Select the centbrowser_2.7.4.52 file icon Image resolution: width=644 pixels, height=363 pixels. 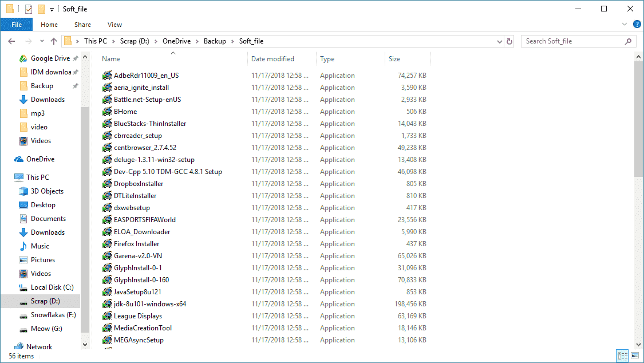107,147
